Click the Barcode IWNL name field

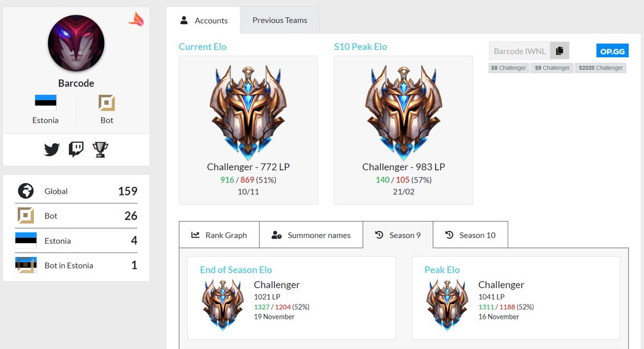pyautogui.click(x=519, y=51)
